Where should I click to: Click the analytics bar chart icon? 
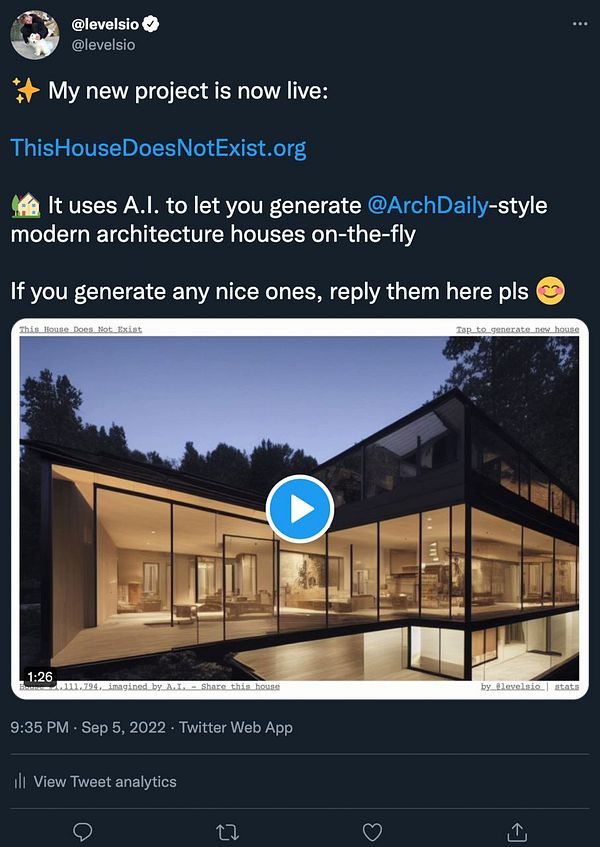[20, 781]
